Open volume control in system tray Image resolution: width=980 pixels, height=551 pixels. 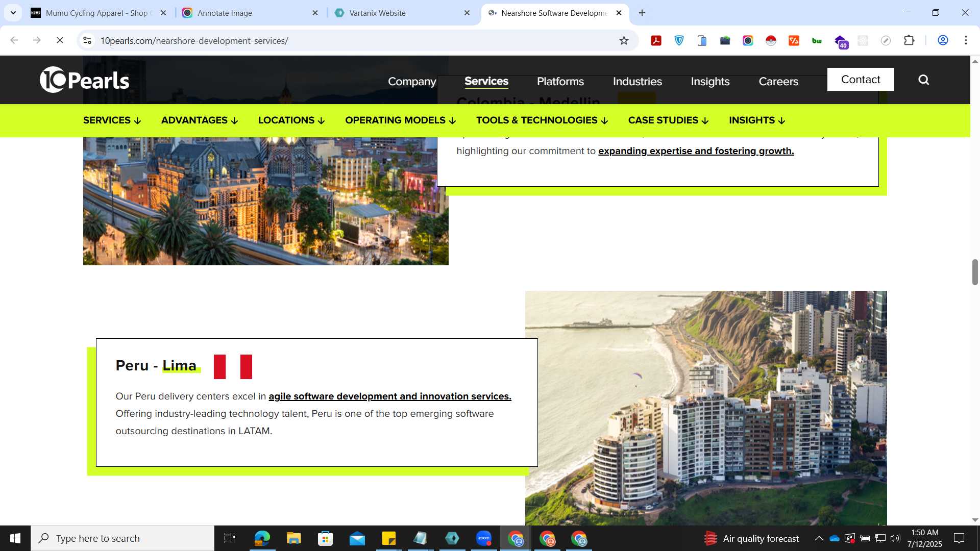pyautogui.click(x=895, y=538)
